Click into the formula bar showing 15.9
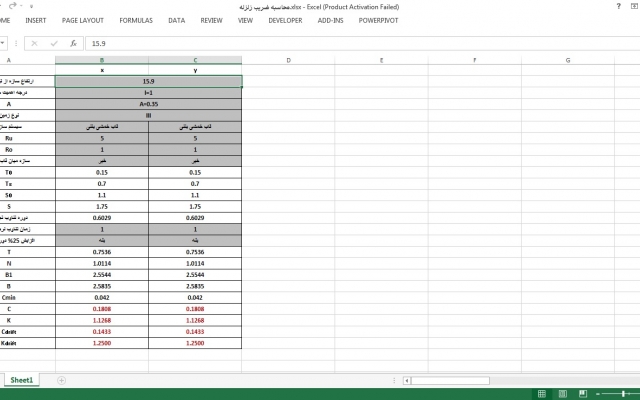The height and width of the screenshot is (400, 640). [362, 43]
